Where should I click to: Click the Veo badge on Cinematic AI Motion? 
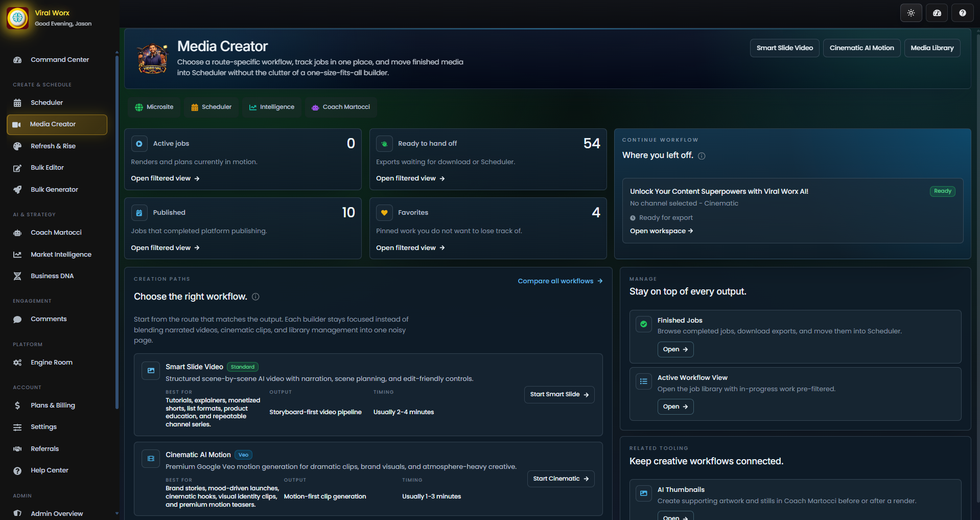[243, 455]
